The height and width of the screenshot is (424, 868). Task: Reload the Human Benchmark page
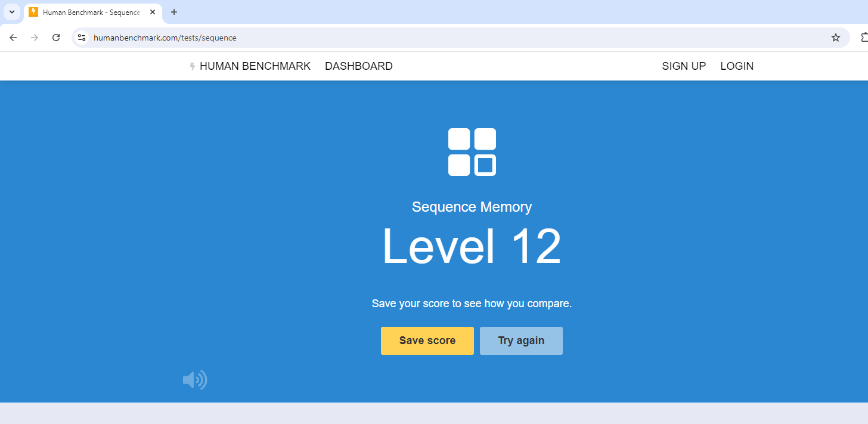(56, 38)
